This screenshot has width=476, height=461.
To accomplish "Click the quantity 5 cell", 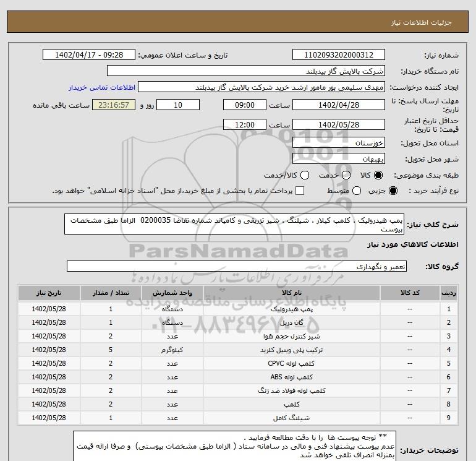I will pos(111,350).
